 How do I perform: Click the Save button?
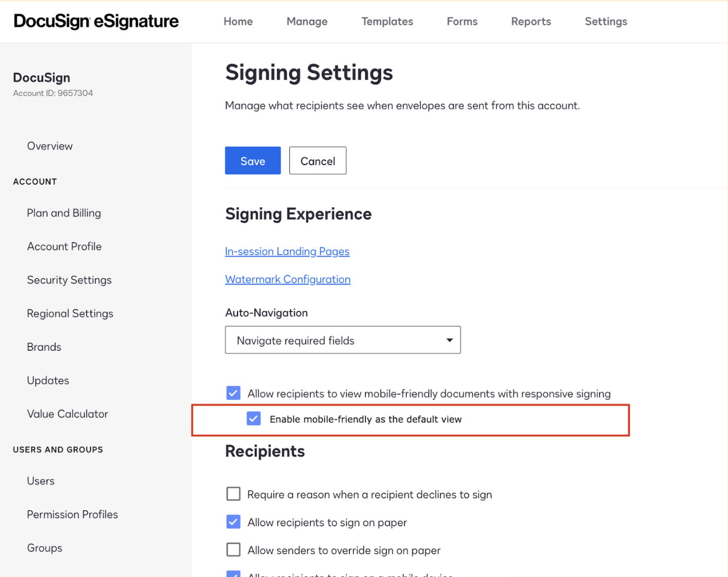coord(252,161)
